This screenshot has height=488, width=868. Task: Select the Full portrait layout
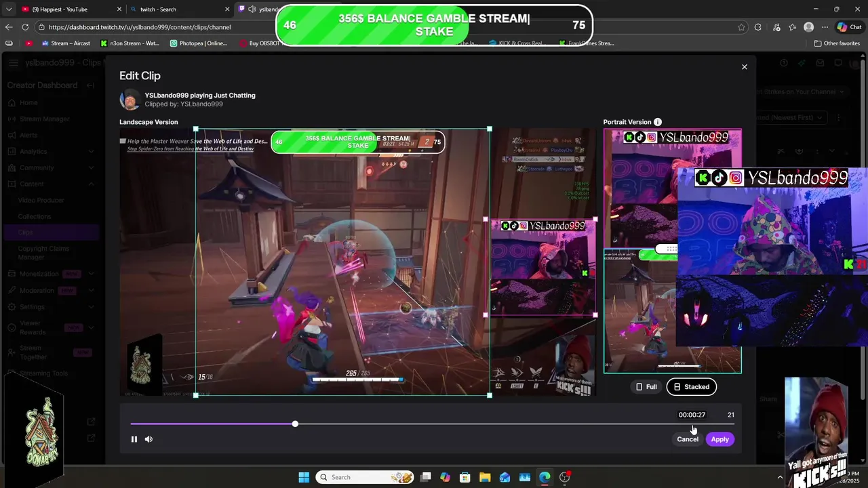pos(646,387)
